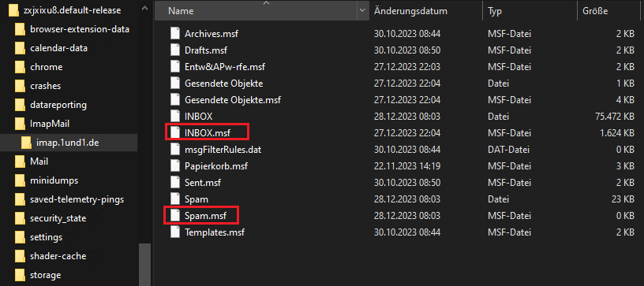The width and height of the screenshot is (644, 286).
Task: Open the browser-extension-data folder
Action: point(80,29)
